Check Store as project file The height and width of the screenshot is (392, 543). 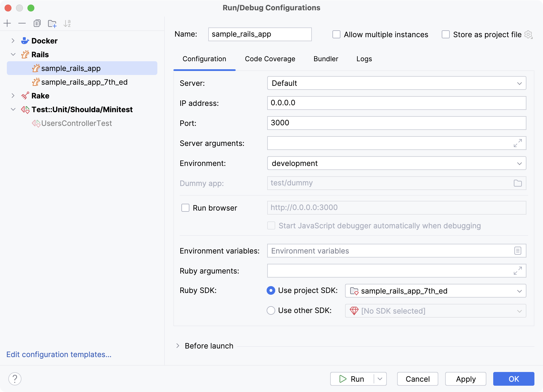446,34
